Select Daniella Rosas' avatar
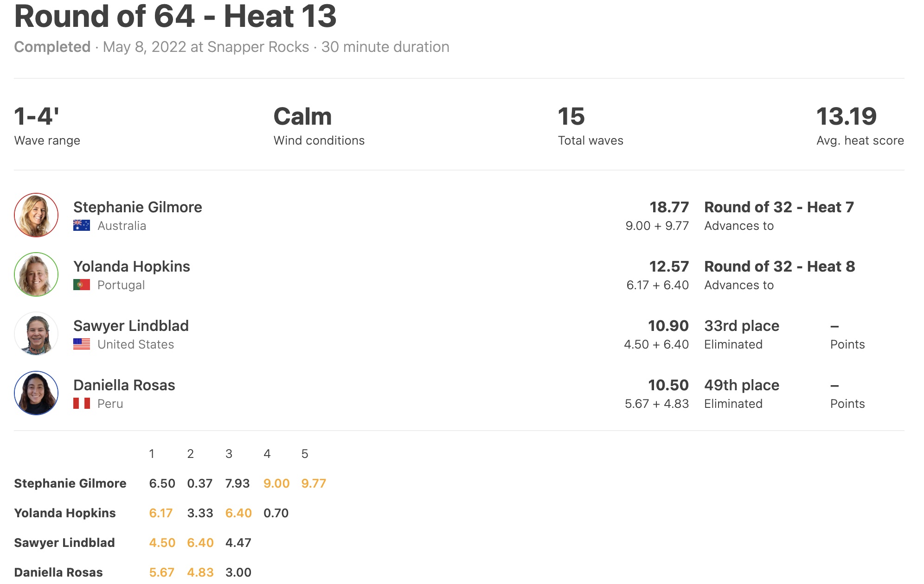 (36, 393)
